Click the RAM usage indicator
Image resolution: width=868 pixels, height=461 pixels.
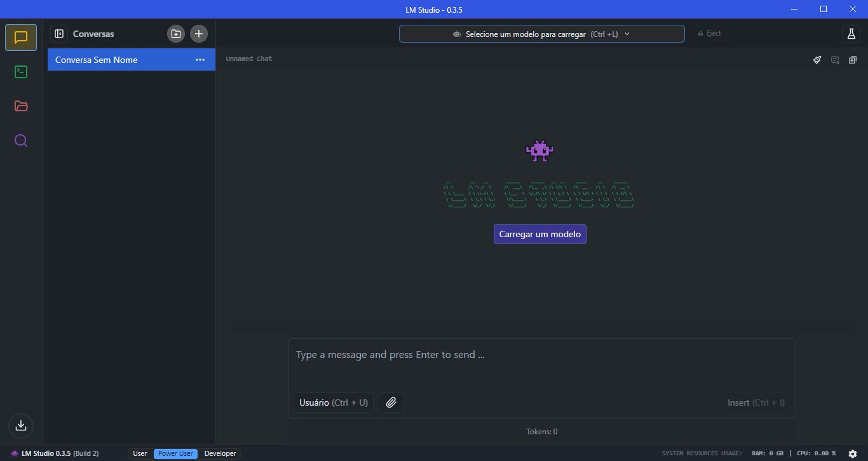767,453
